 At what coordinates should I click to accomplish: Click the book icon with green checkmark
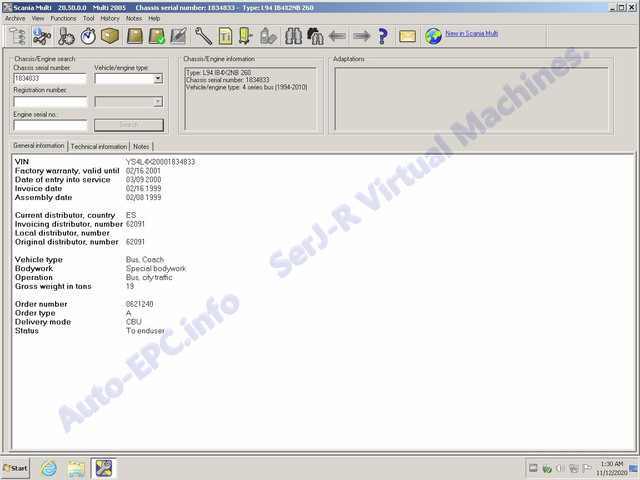(157, 36)
